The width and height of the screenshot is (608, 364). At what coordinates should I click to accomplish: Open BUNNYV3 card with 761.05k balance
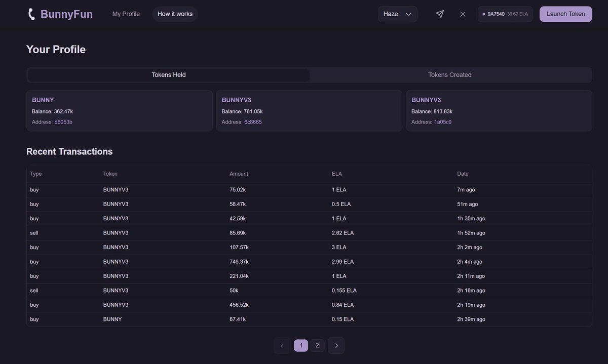309,111
